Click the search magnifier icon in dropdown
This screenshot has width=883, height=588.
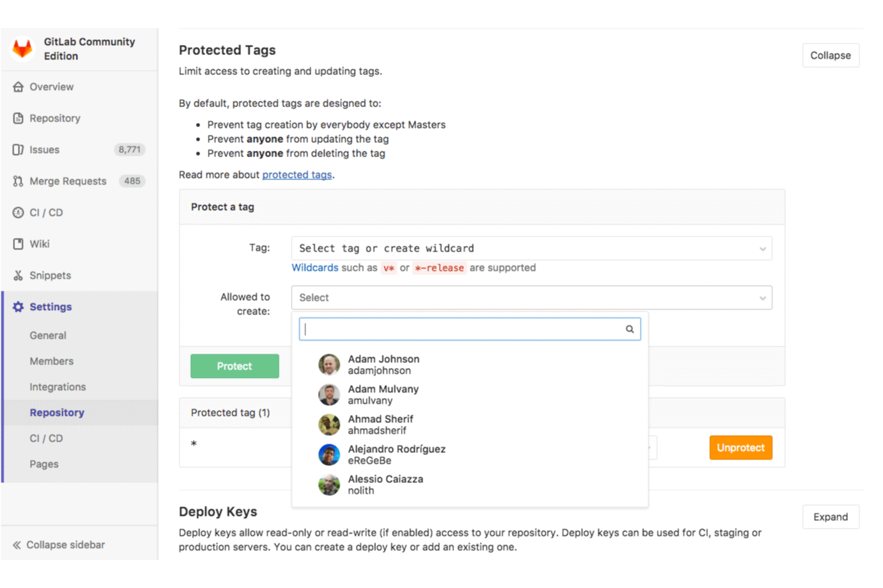point(630,329)
